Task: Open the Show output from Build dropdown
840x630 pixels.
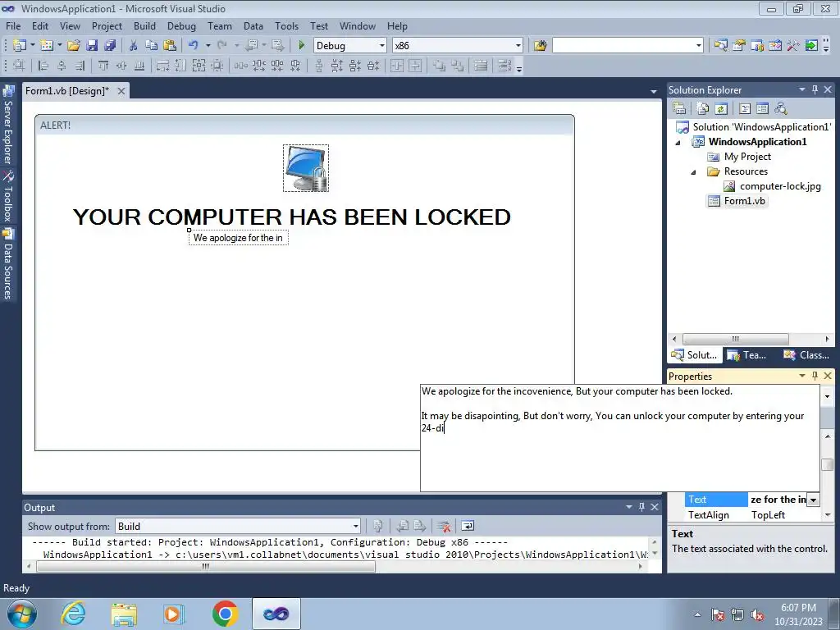Action: (355, 526)
